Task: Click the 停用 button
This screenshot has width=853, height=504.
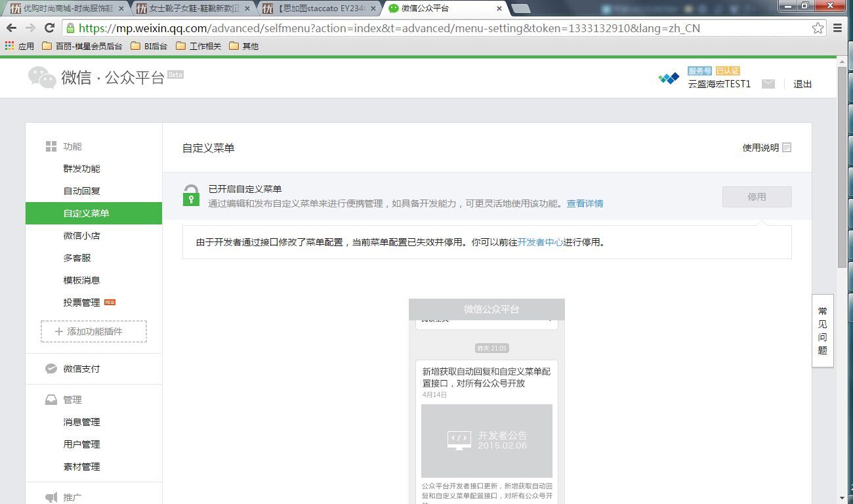Action: click(757, 197)
